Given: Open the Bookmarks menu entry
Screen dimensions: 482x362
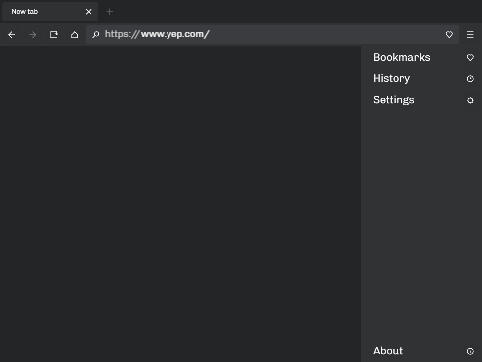Looking at the screenshot, I should click(x=423, y=57).
